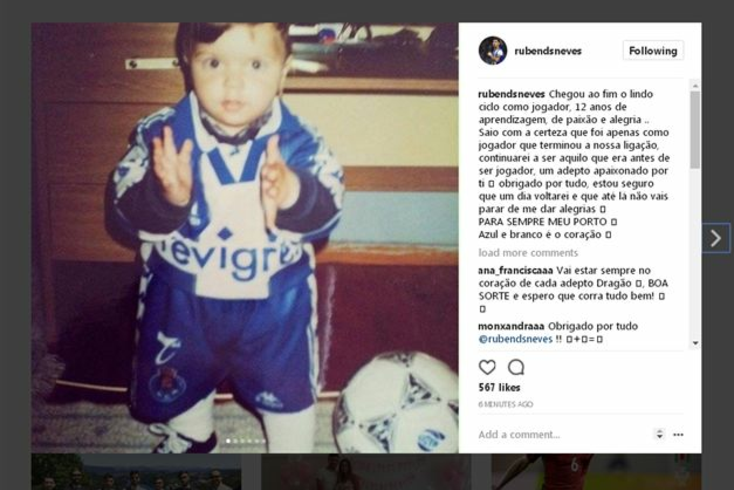This screenshot has height=490, width=734.
Task: Select the first carousel dot indicator
Action: pos(228,441)
